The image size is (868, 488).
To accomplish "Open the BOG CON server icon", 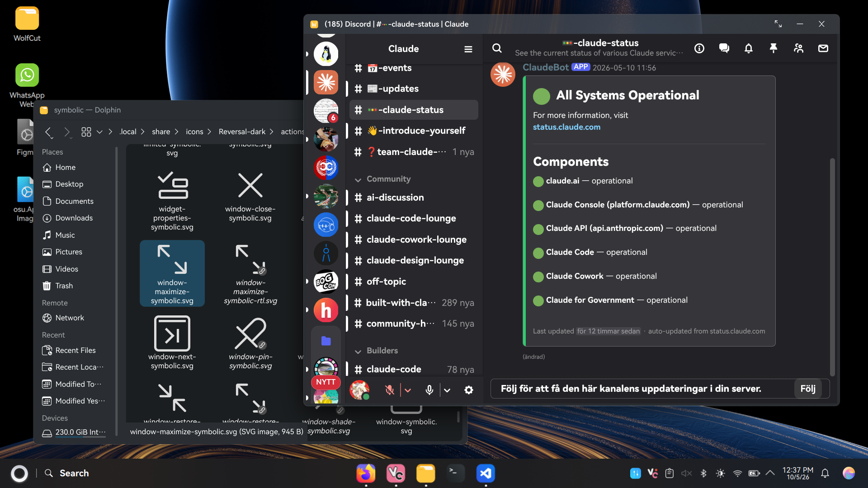I will [326, 282].
